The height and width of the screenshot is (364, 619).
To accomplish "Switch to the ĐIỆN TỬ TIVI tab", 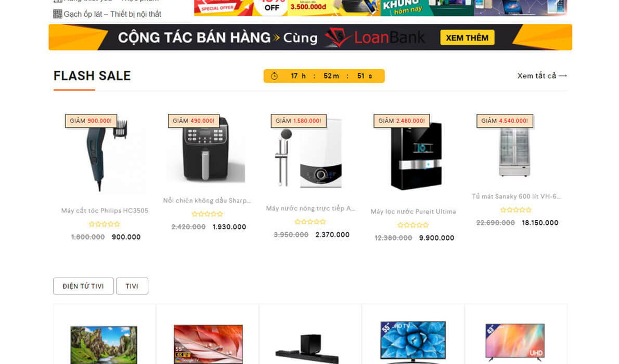I will click(83, 286).
